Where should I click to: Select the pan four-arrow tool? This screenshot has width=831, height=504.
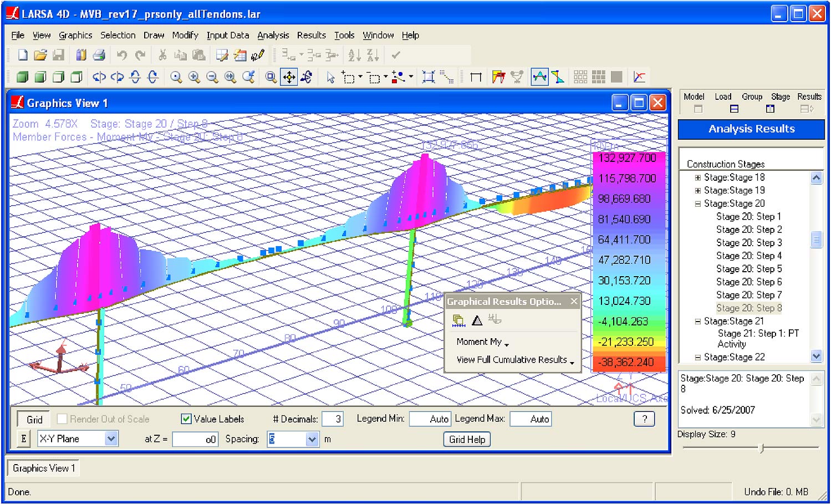(x=289, y=77)
